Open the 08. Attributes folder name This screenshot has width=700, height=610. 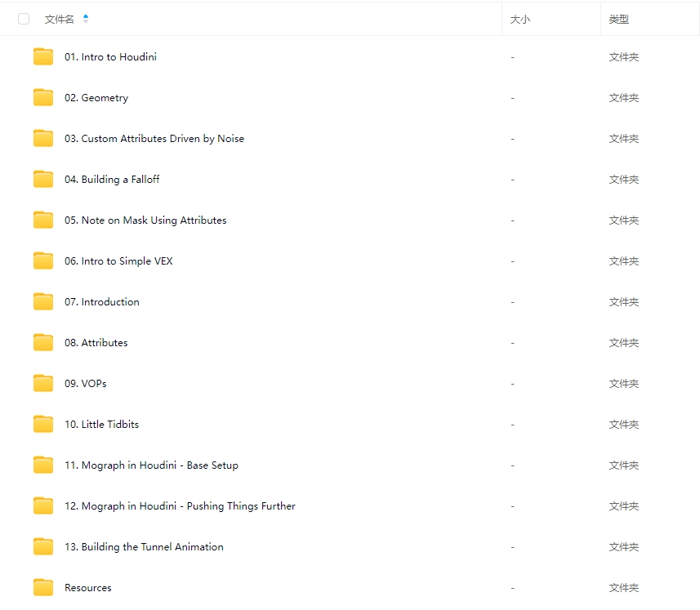(x=96, y=343)
